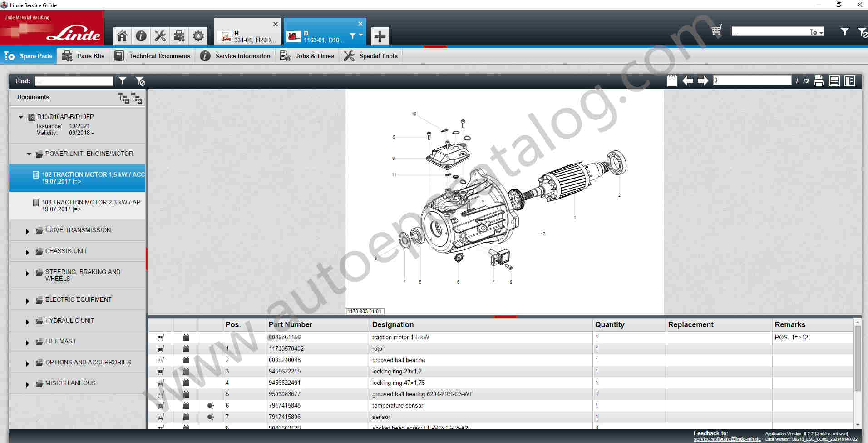Expand LIFT MAST node

click(x=27, y=343)
